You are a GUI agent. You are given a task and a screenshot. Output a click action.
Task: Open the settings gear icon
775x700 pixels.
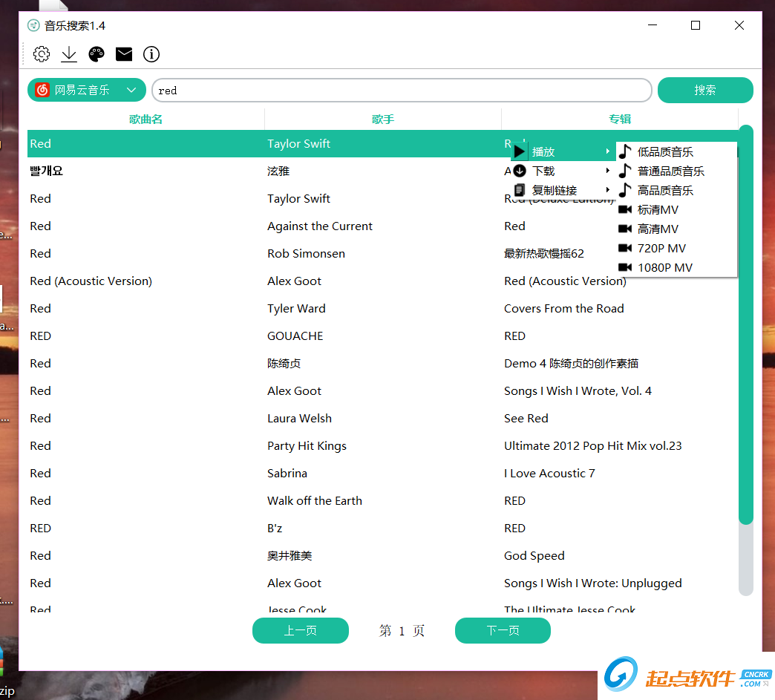pyautogui.click(x=42, y=54)
